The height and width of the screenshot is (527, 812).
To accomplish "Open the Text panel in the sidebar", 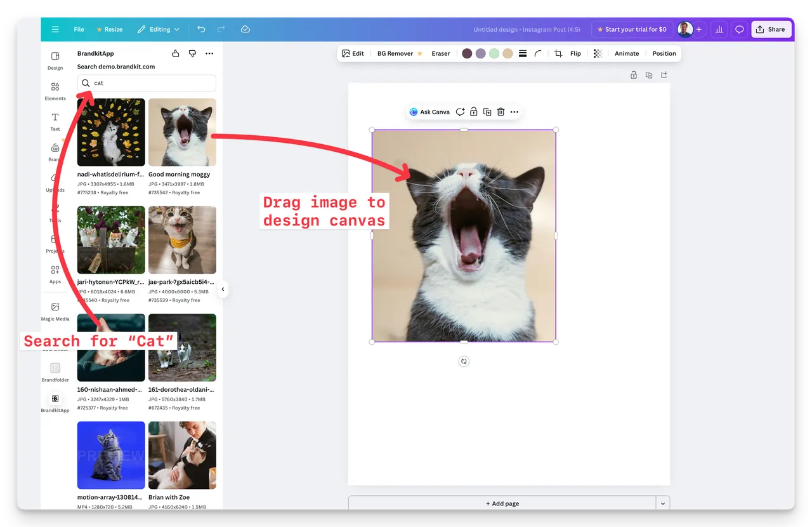I will (x=55, y=121).
